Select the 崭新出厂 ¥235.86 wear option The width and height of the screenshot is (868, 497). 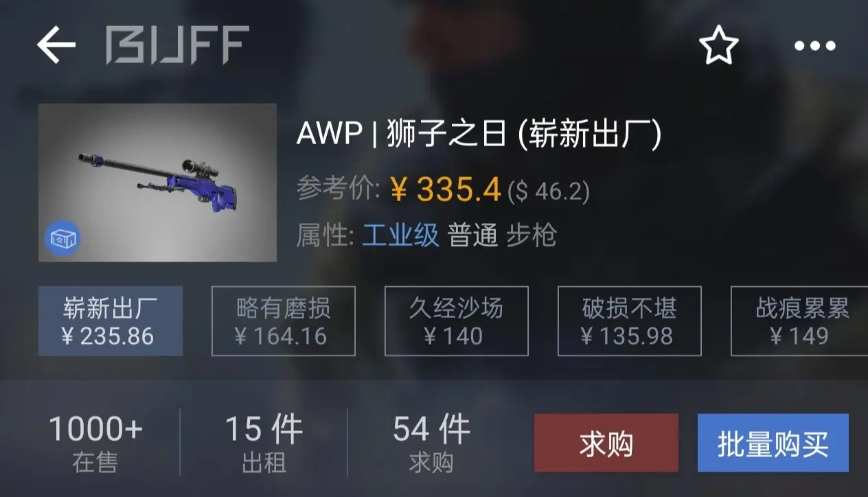point(111,321)
